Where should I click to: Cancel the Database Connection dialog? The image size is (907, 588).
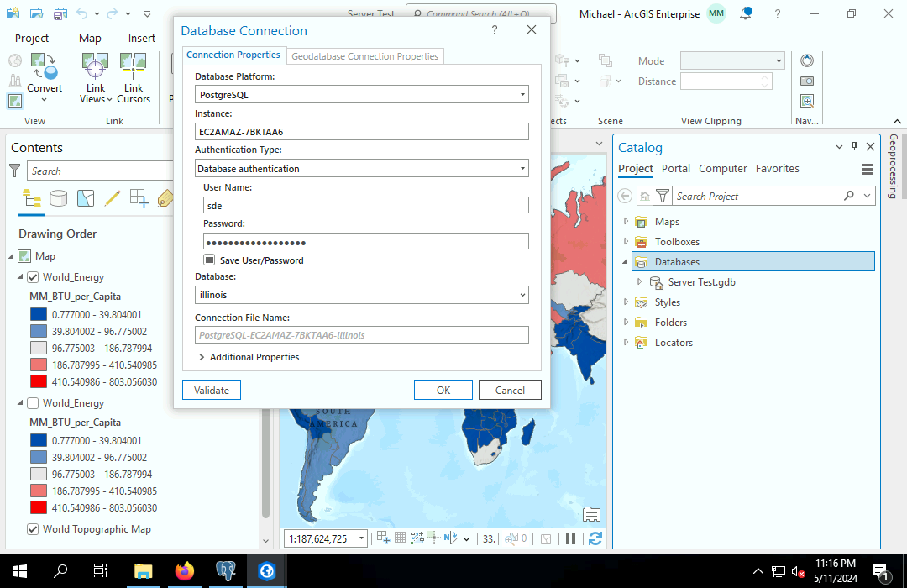coord(510,390)
